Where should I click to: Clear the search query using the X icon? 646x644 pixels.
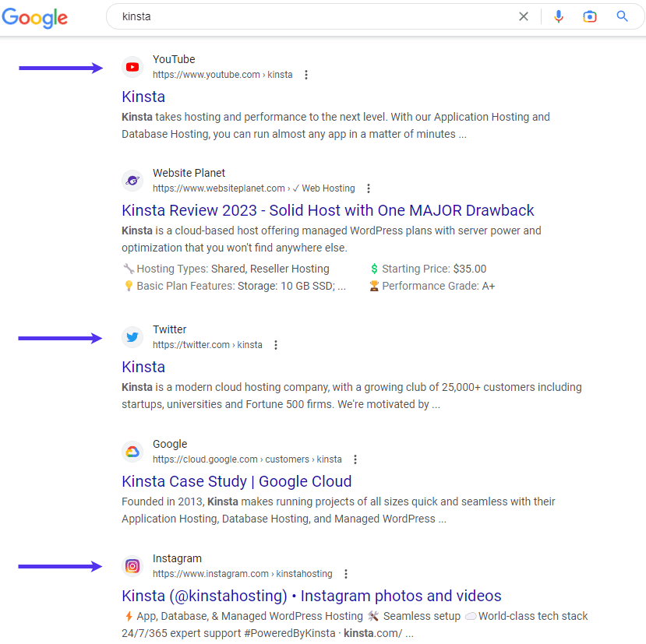(523, 16)
